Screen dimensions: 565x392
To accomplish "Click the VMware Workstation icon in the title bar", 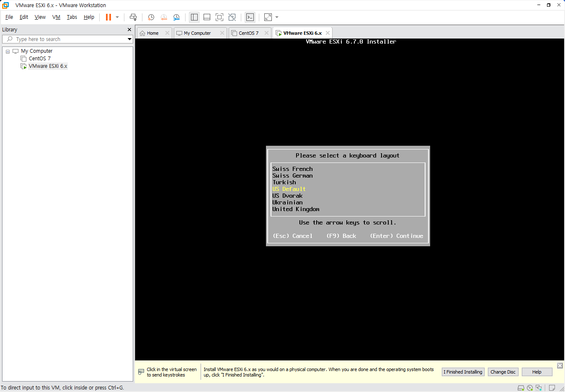I will coord(6,5).
